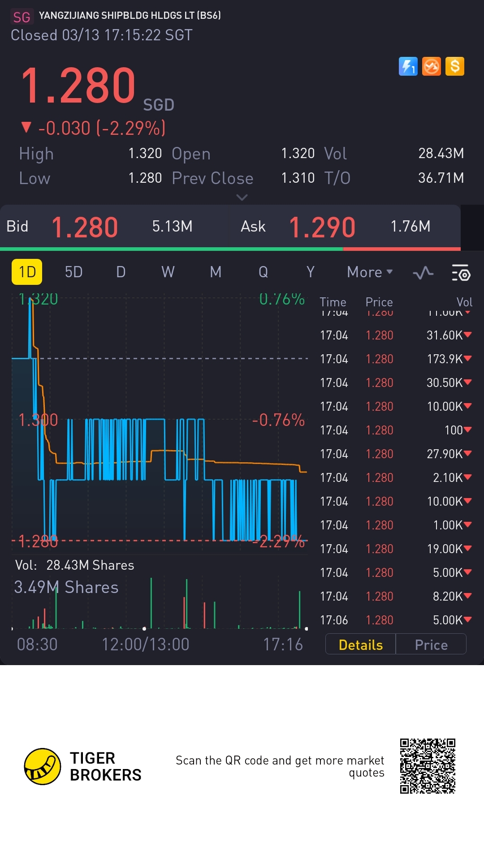
Task: Select trade row with 1.00K volume
Action: point(396,525)
